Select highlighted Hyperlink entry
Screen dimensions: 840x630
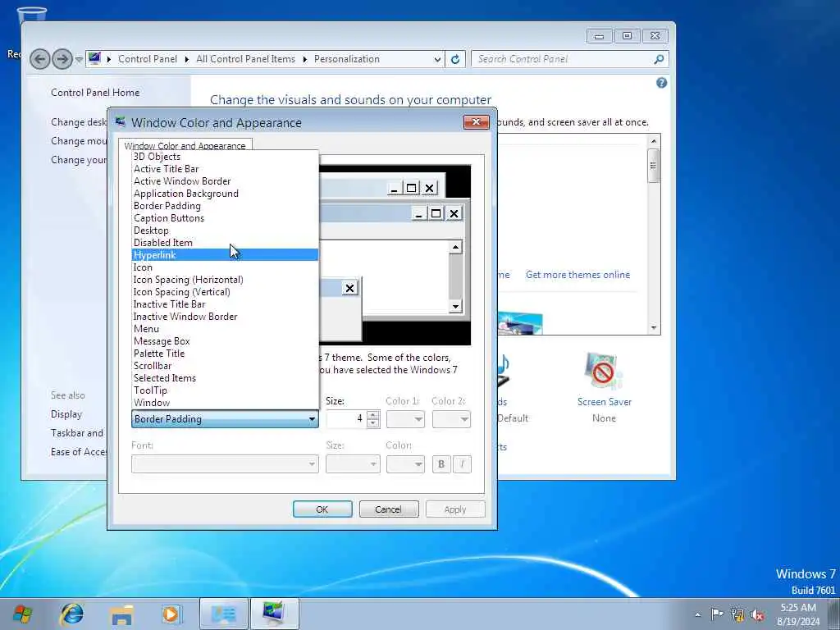pyautogui.click(x=225, y=255)
